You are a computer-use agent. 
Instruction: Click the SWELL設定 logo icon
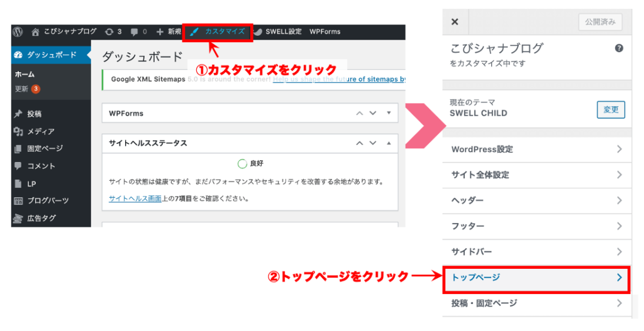coord(257,32)
